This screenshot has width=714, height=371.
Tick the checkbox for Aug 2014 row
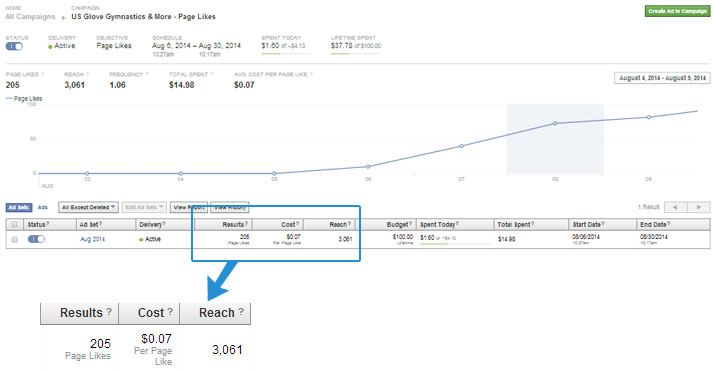tap(15, 239)
